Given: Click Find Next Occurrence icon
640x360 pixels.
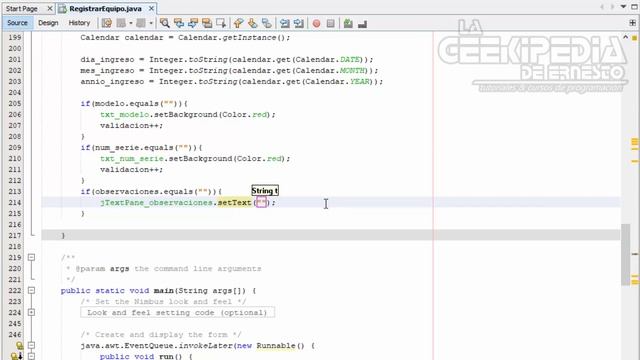Looking at the screenshot, I should coord(193,23).
